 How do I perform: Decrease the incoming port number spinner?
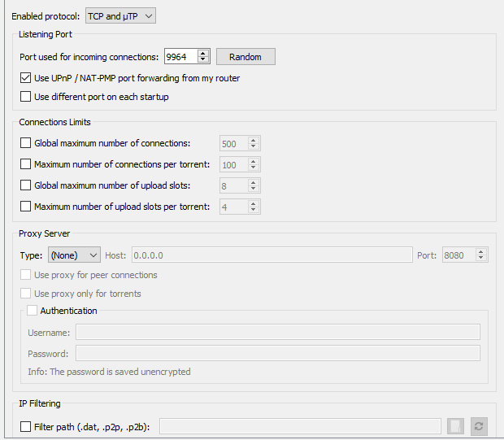[x=203, y=60]
